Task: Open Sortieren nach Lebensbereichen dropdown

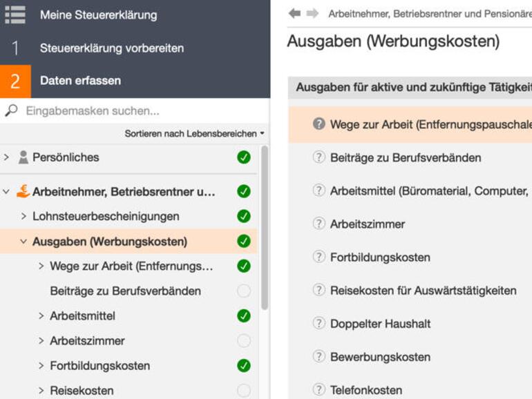Action: [x=194, y=133]
